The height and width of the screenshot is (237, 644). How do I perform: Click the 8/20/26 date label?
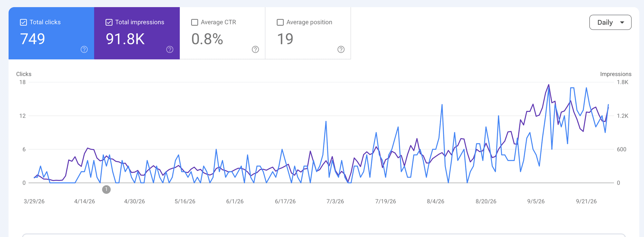click(486, 201)
